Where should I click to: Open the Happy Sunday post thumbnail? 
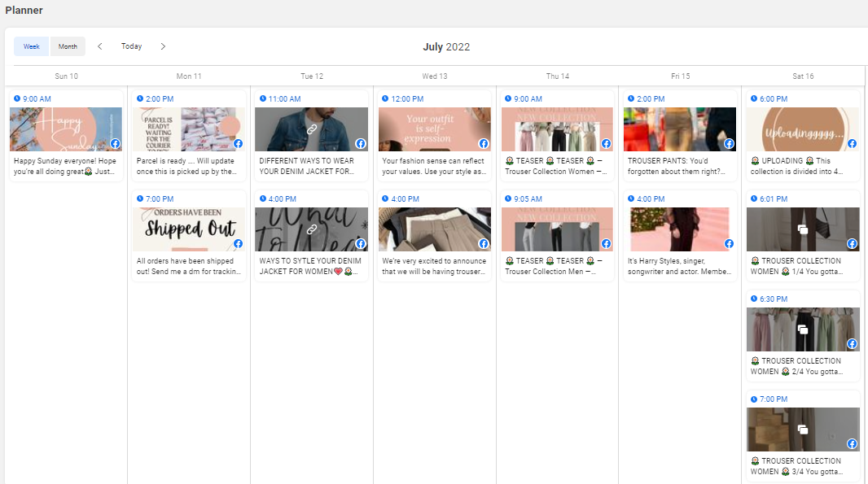(x=66, y=129)
